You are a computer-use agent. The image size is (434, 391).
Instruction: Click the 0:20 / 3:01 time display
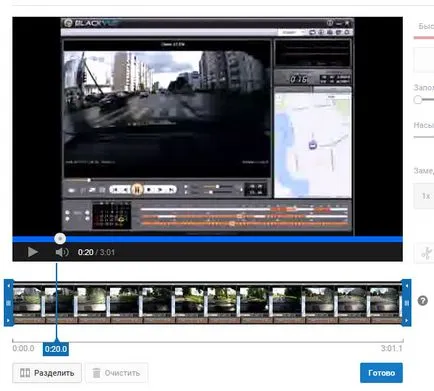click(x=96, y=252)
